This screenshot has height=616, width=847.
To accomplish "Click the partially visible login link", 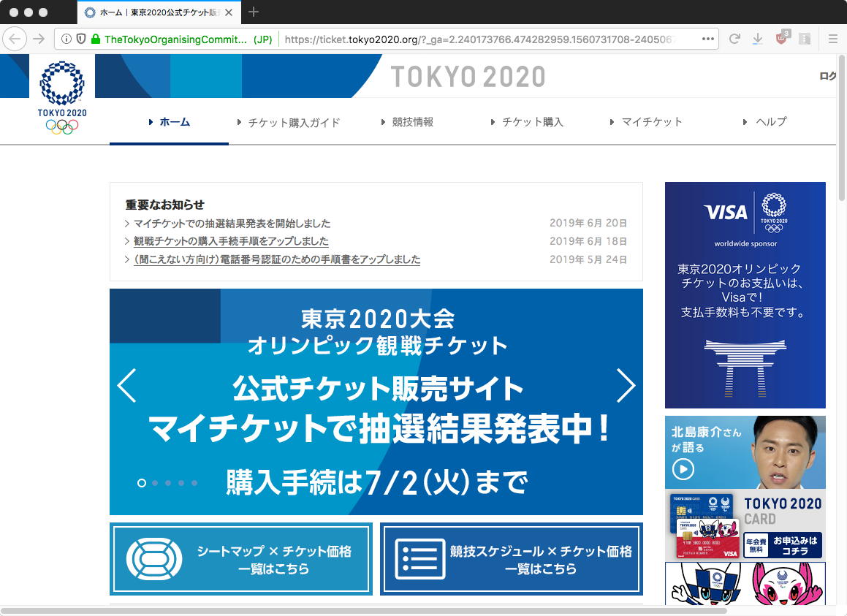I will tap(827, 76).
